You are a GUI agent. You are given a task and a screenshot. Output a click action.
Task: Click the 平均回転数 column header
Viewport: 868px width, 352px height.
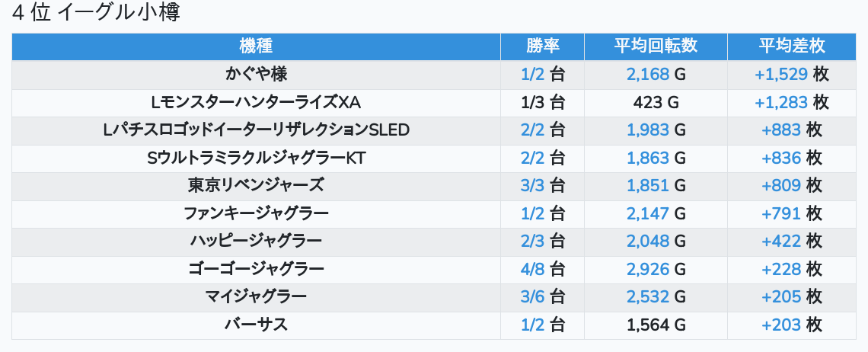pyautogui.click(x=656, y=46)
